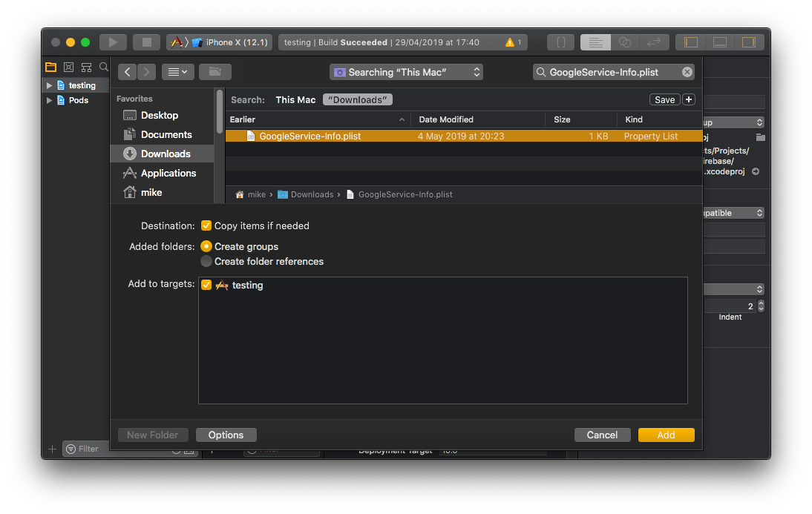Uncheck Copy items if needed
Screen dimensions: 812x514
(206, 225)
